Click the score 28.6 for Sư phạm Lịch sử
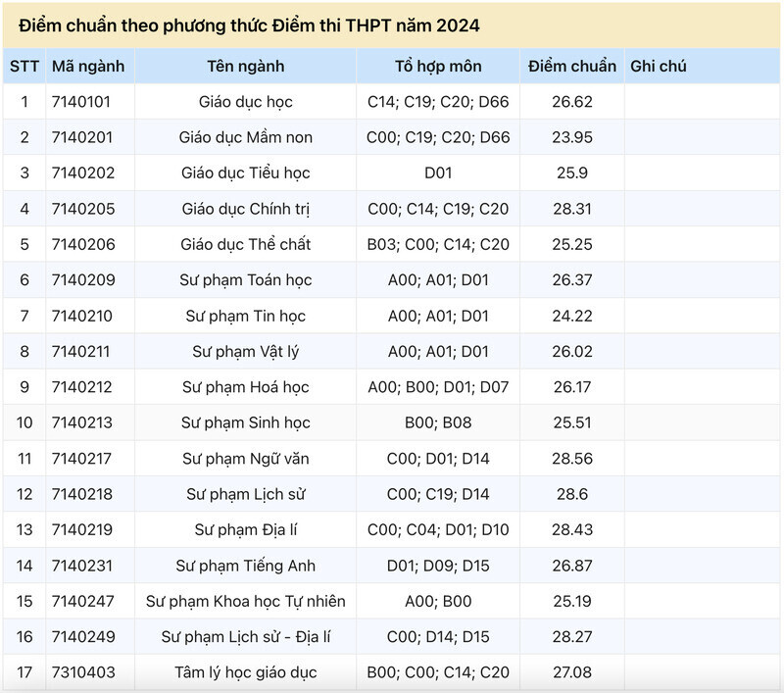784x693 pixels. coord(571,494)
